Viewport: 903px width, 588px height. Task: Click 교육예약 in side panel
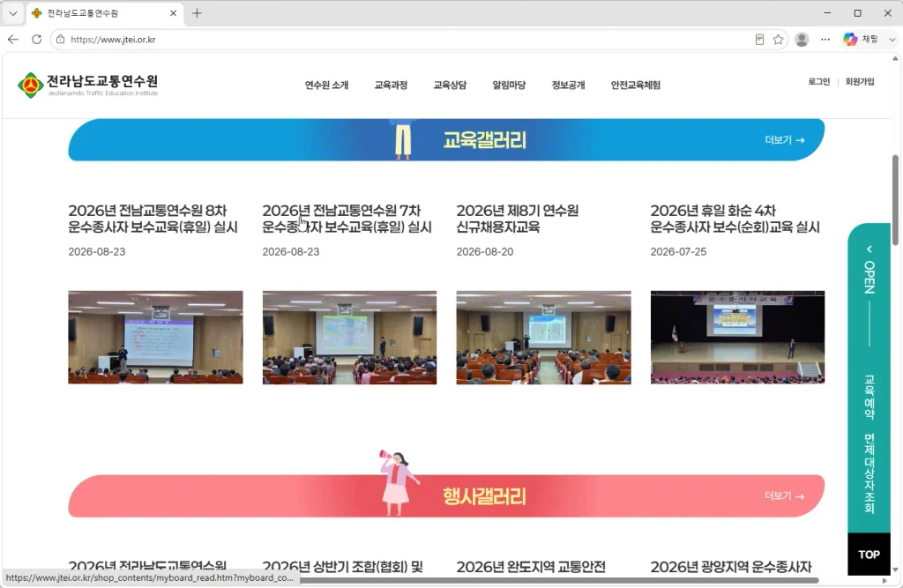tap(869, 397)
